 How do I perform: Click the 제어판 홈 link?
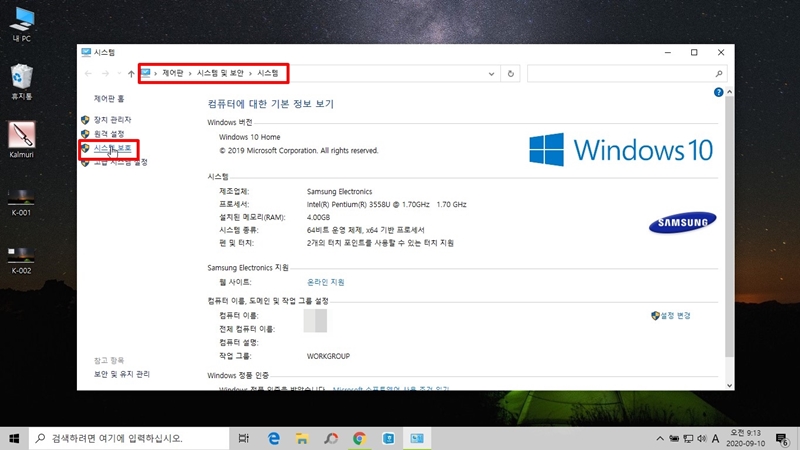click(x=109, y=98)
